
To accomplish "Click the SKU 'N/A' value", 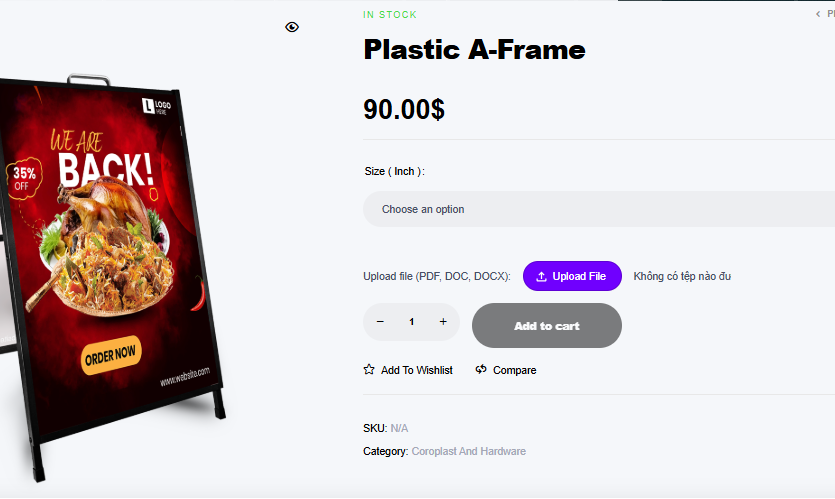I will point(399,428).
